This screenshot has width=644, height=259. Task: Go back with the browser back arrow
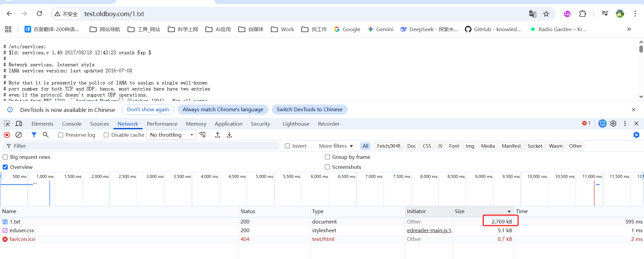[x=9, y=14]
